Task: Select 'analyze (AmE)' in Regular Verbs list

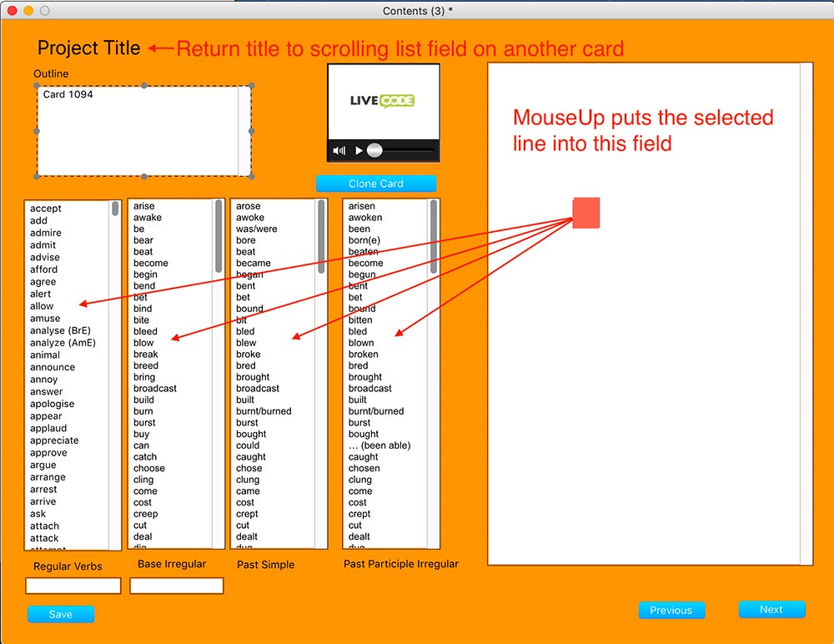Action: pyautogui.click(x=63, y=343)
